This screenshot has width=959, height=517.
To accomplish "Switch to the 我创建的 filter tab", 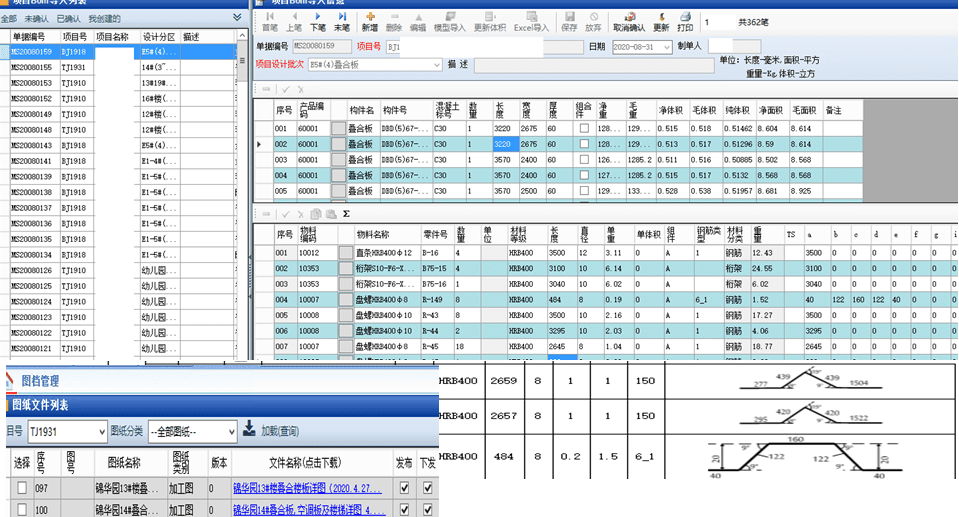I will coord(105,19).
